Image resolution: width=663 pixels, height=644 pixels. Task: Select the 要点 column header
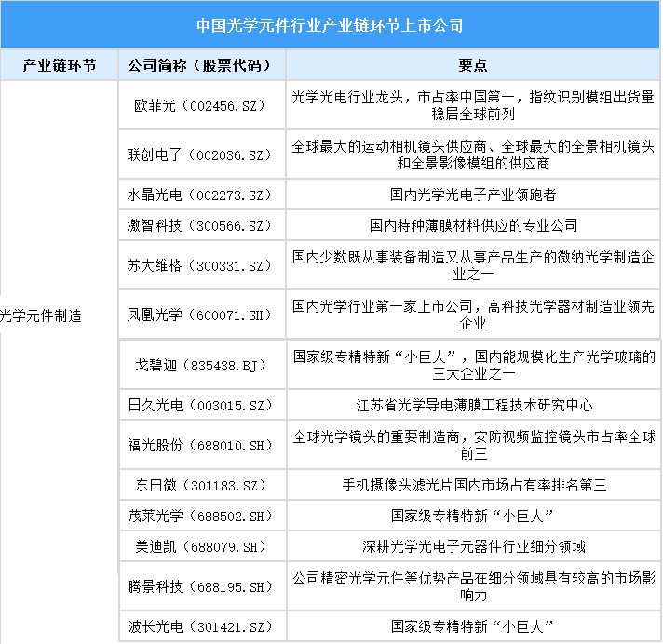point(473,65)
